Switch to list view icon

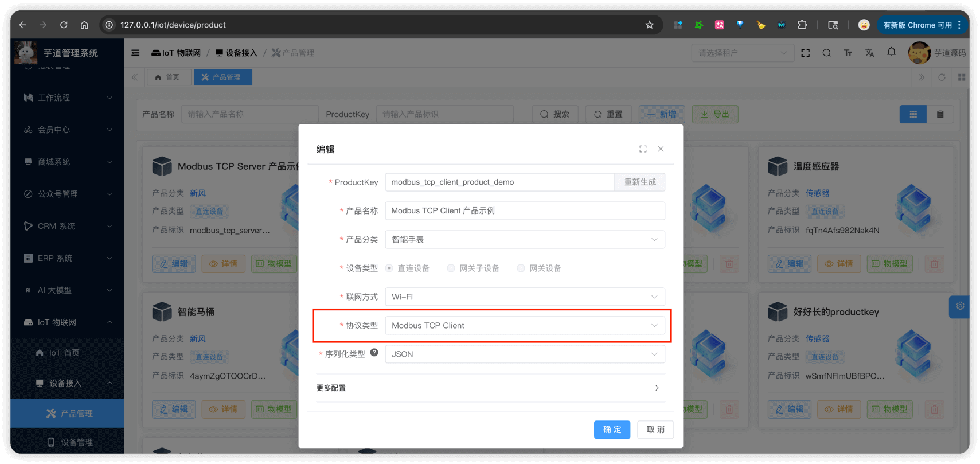point(940,114)
